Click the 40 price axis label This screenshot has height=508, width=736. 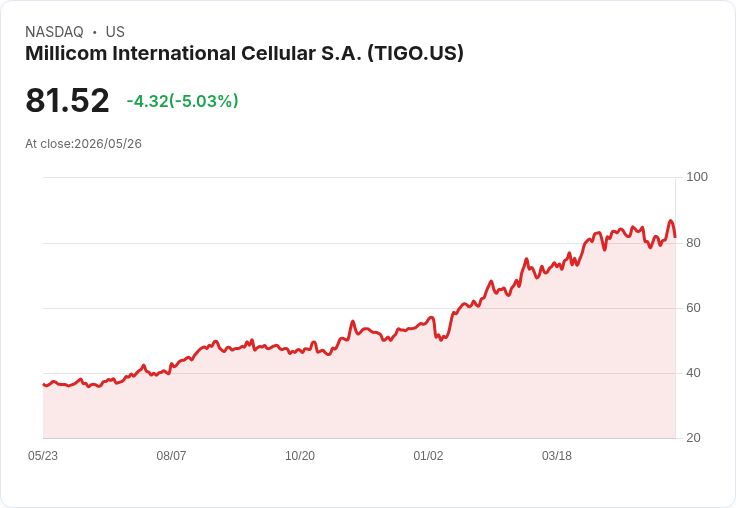[x=693, y=373]
